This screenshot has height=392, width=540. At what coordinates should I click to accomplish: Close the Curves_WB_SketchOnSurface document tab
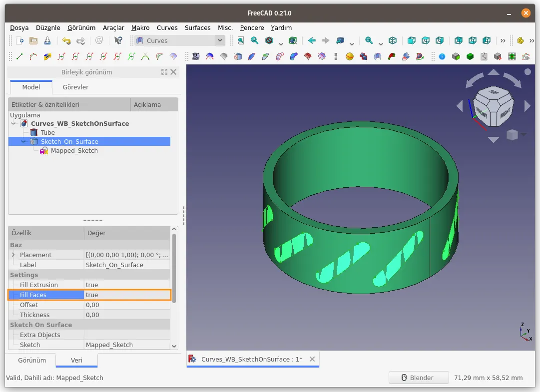tap(312, 359)
